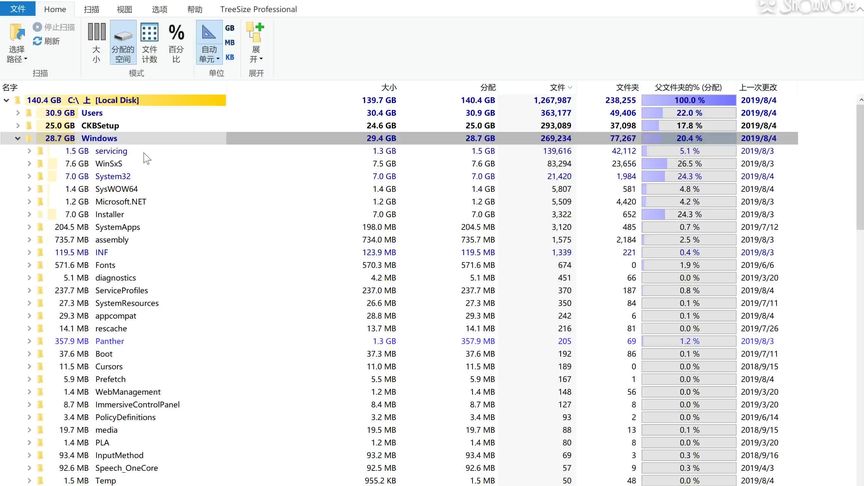
Task: Set unit to MB
Action: pos(230,42)
